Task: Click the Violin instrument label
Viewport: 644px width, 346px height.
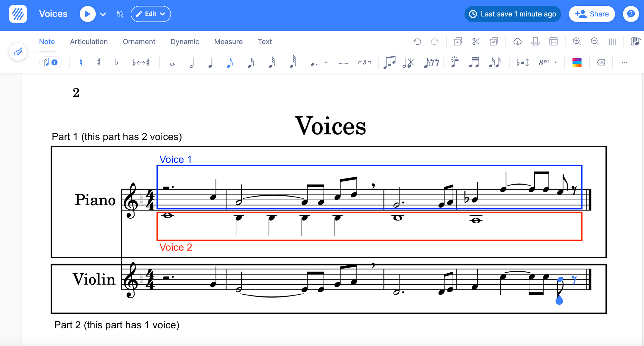Action: coord(94,279)
